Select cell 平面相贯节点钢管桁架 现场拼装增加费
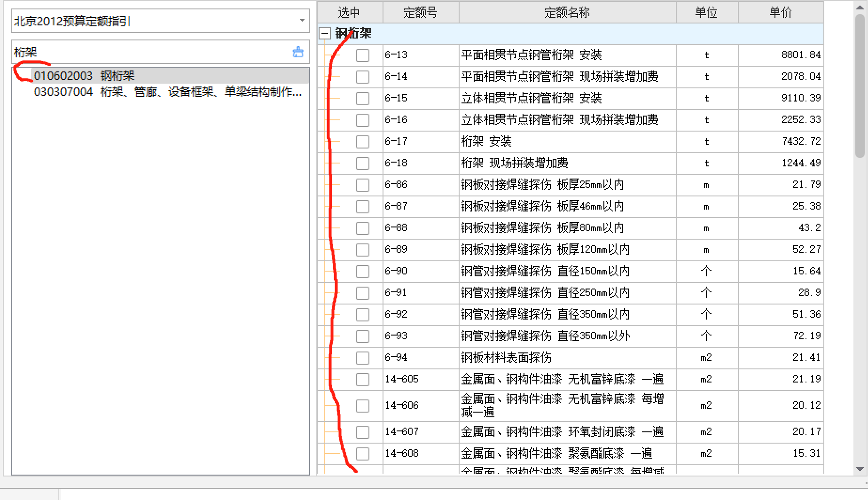Screen dimensions: 868x500 [567, 77]
